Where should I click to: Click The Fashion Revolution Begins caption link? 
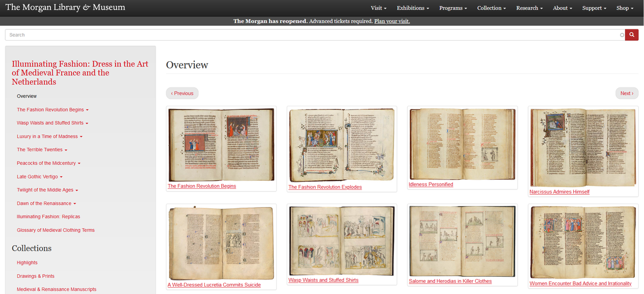202,186
